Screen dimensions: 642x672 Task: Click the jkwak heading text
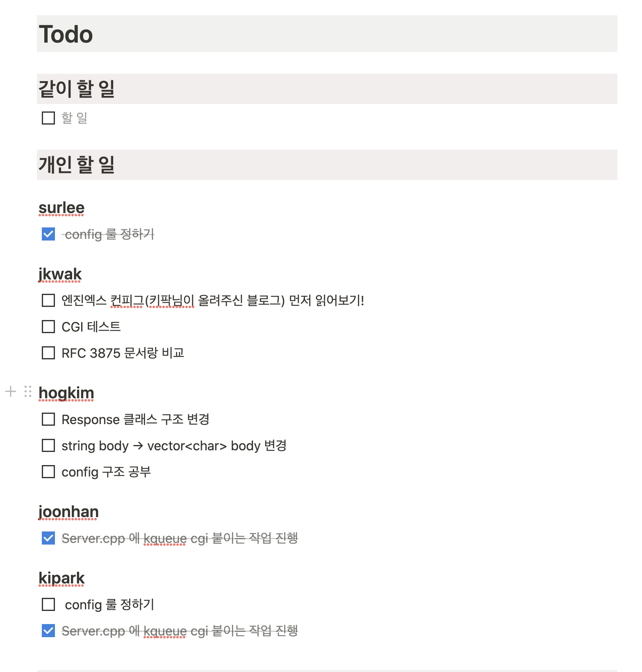click(60, 274)
